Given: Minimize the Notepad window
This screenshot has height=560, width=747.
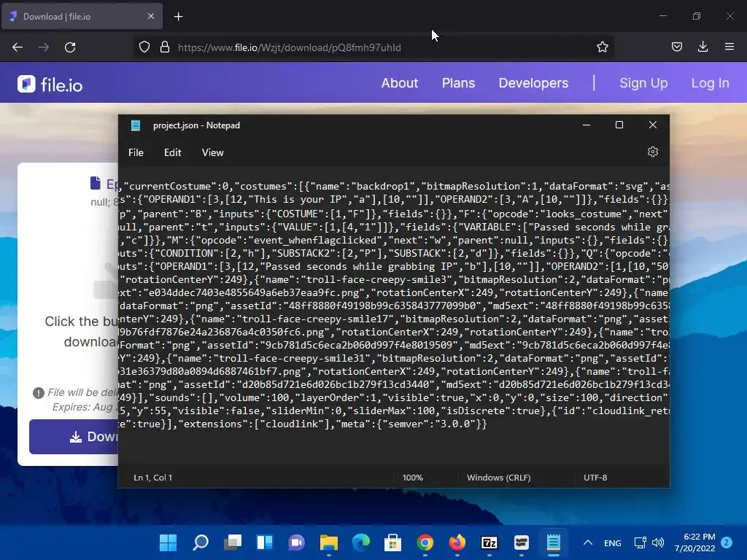Looking at the screenshot, I should click(587, 125).
